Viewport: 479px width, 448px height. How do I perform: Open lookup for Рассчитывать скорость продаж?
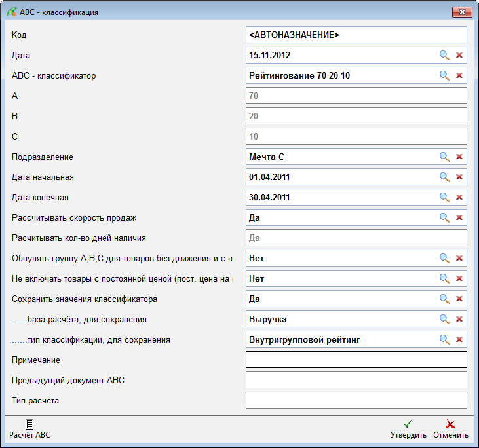(444, 218)
